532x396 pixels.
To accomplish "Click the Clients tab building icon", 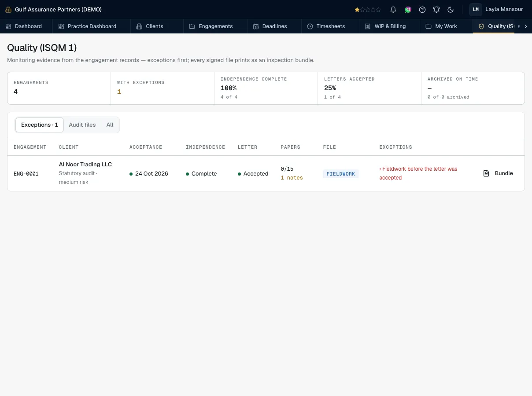I will [140, 26].
